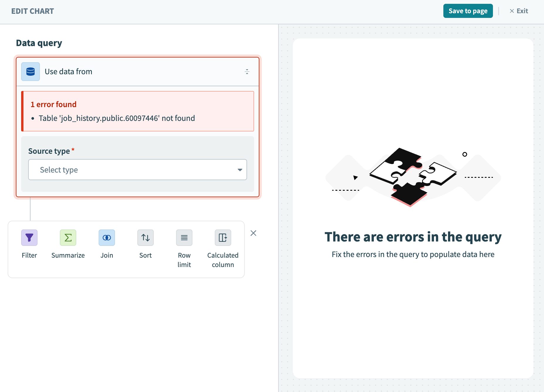The width and height of the screenshot is (544, 392).
Task: Click the database icon in Use data from
Action: (x=30, y=71)
